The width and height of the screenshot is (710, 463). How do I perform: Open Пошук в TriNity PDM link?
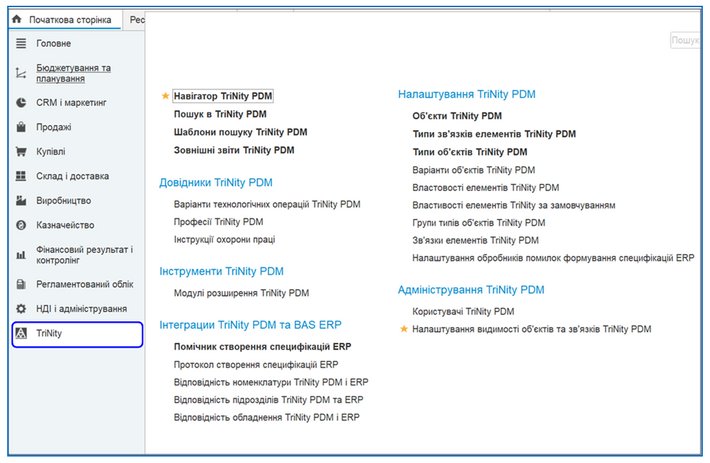(220, 114)
